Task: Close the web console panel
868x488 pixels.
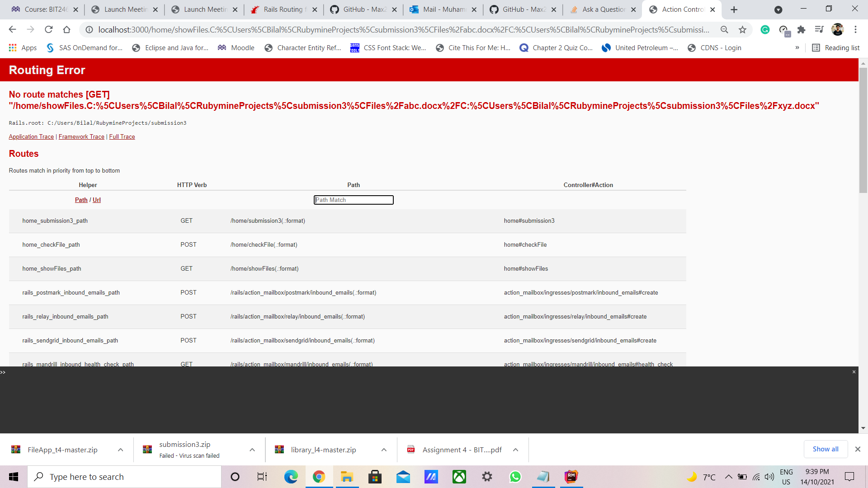Action: coord(854,372)
